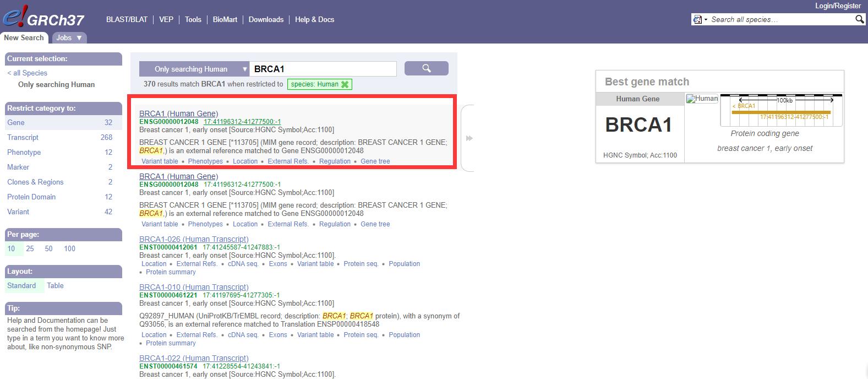Viewport: 868px width, 379px height.
Task: Open Variant table link under BRCA1-010 transcript
Action: [315, 335]
